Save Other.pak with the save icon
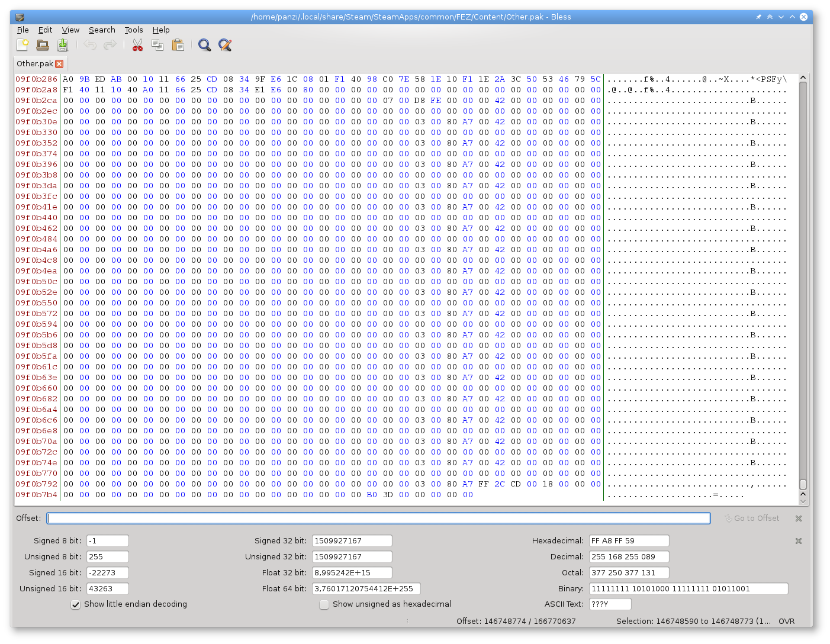 62,44
